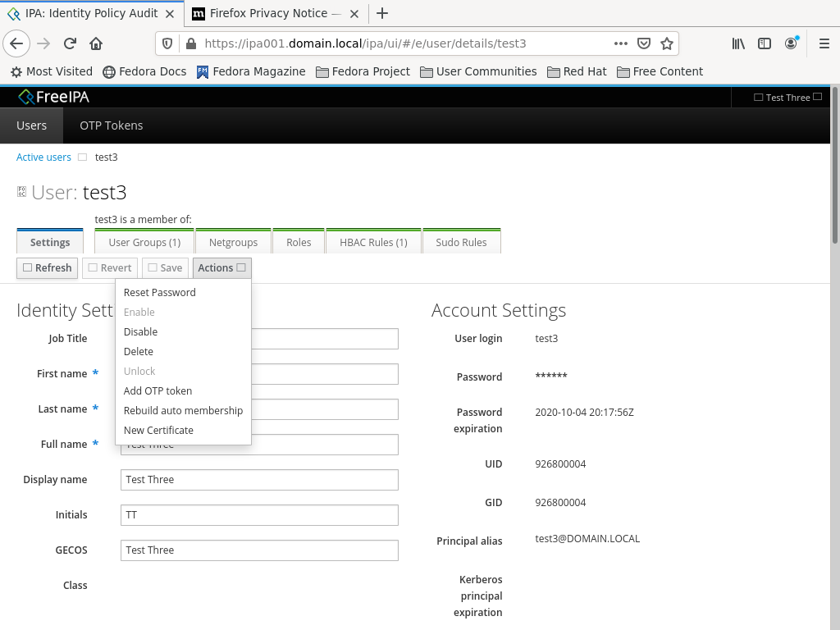Screen dimensions: 840x630
Task: Open the Red Hat bookmark folder
Action: pos(577,72)
